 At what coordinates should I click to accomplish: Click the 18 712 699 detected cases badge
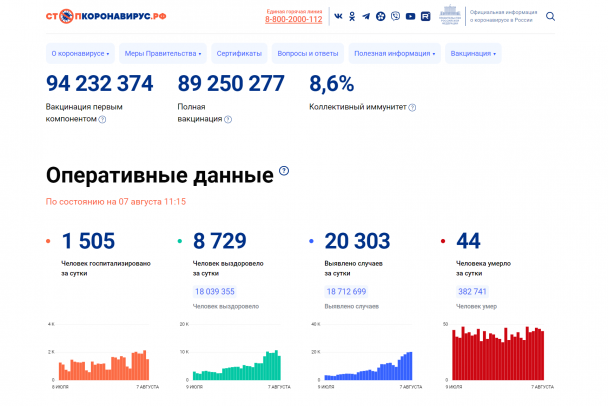pos(346,292)
